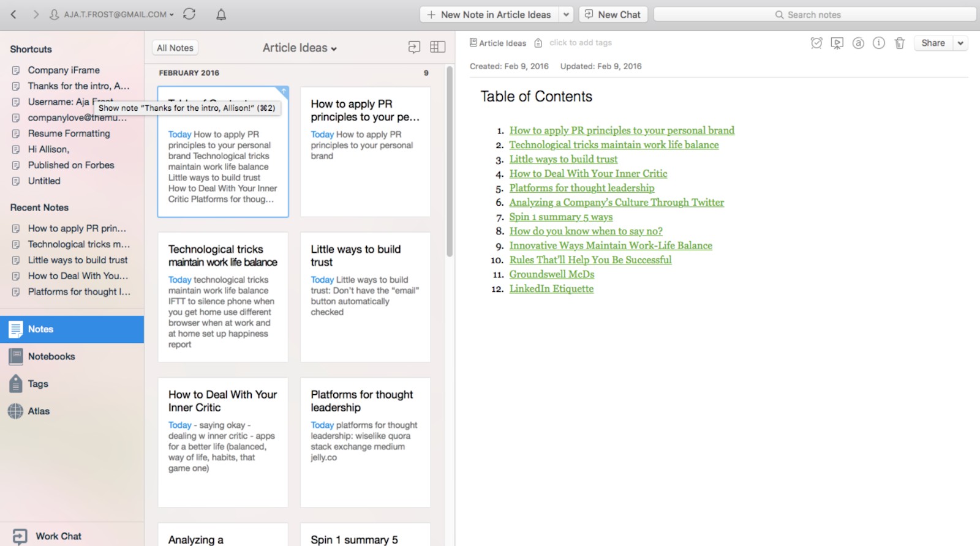Viewport: 980px width, 546px height.
Task: Follow link Analyzing a Company's Culture Through Twitter
Action: point(617,203)
